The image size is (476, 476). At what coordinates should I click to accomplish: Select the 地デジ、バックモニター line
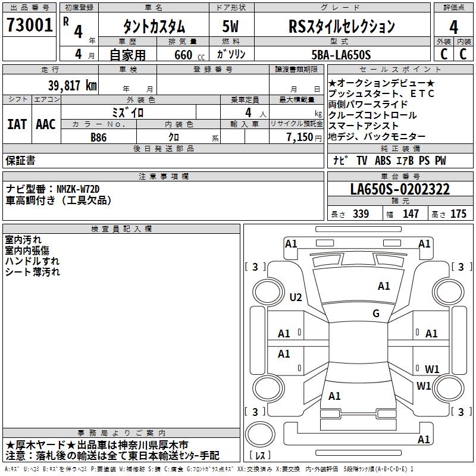point(377,137)
